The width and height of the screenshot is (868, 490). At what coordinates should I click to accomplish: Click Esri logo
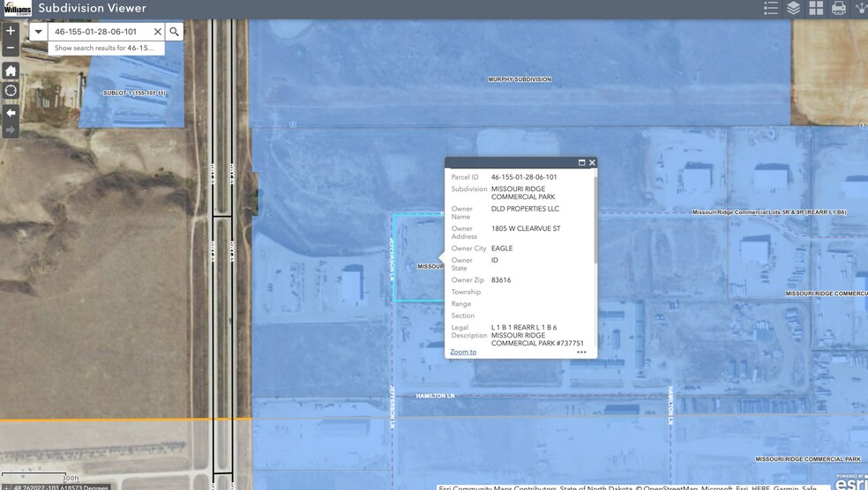tap(849, 482)
